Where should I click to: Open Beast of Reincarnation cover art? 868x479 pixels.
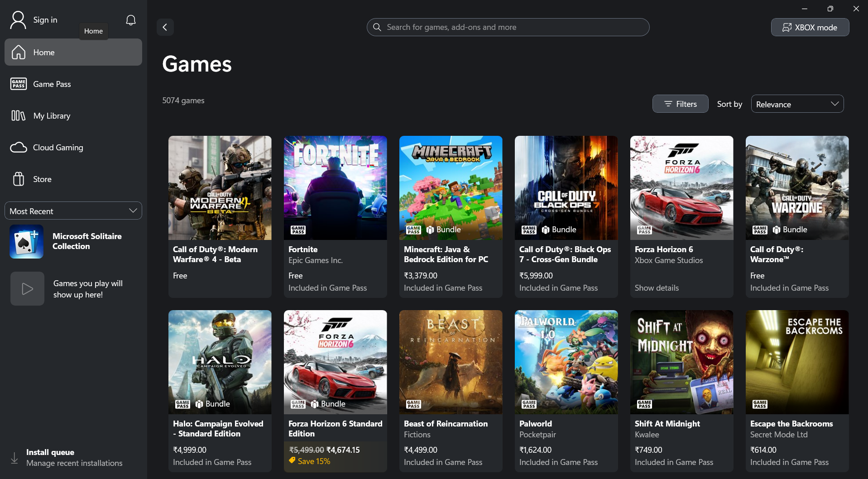coord(451,362)
